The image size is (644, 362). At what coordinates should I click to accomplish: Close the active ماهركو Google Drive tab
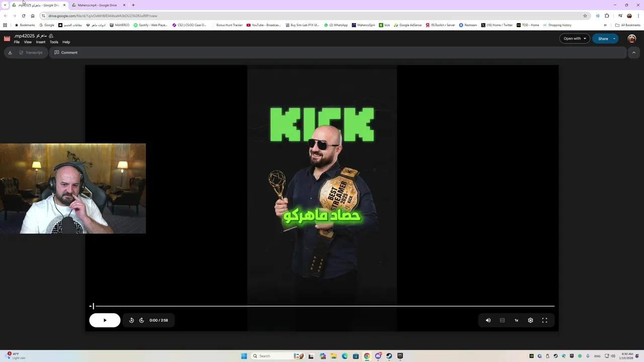64,5
